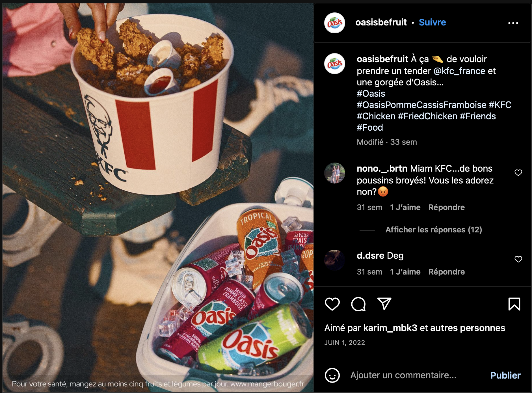532x393 pixels.
Task: Open the emoji picker smiley icon
Action: click(x=332, y=375)
